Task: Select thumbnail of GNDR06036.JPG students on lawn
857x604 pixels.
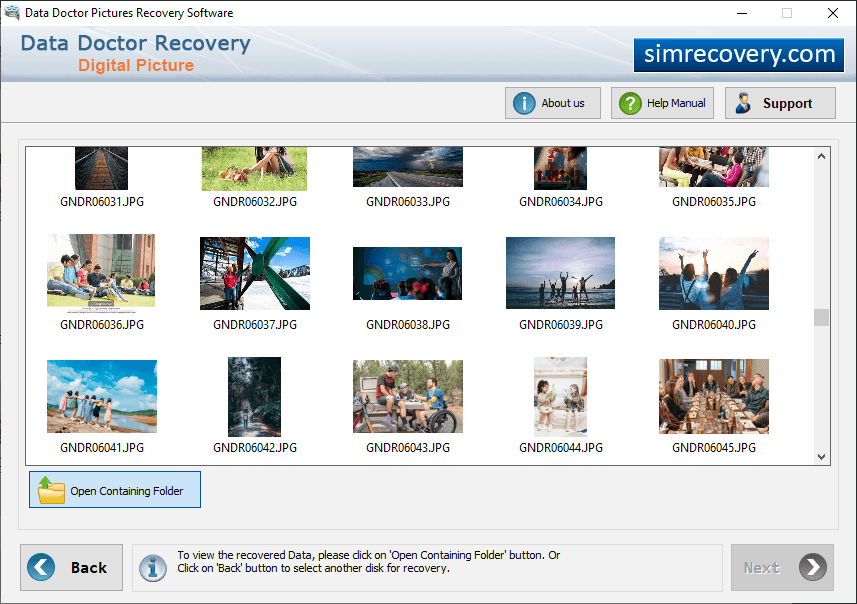Action: [101, 273]
